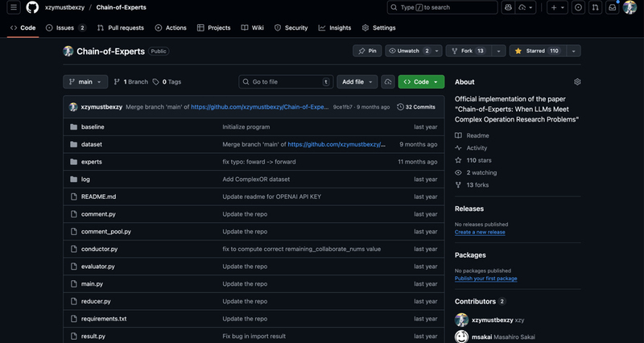Viewport: 644px width, 343px height.
Task: Open the issues icon in top header
Action: point(578,7)
